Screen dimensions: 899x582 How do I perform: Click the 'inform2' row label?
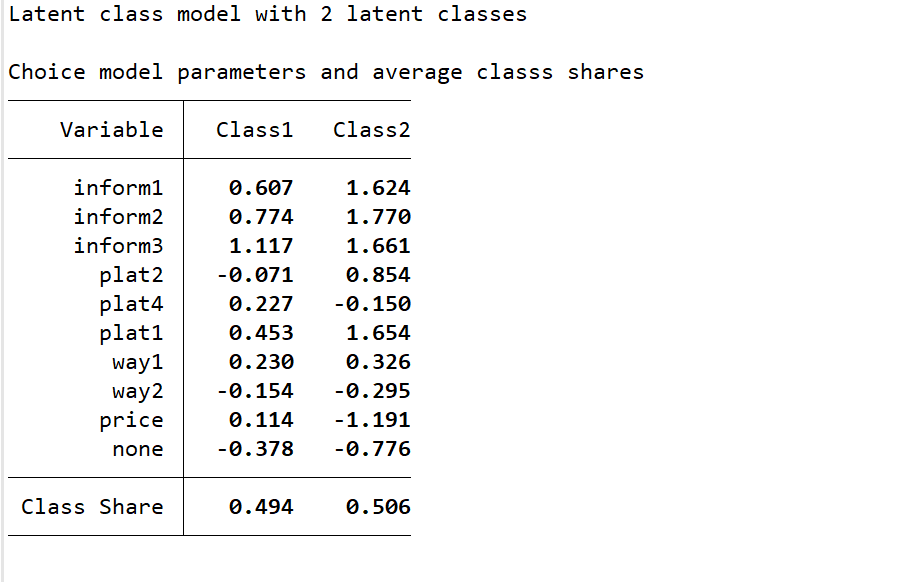(118, 217)
